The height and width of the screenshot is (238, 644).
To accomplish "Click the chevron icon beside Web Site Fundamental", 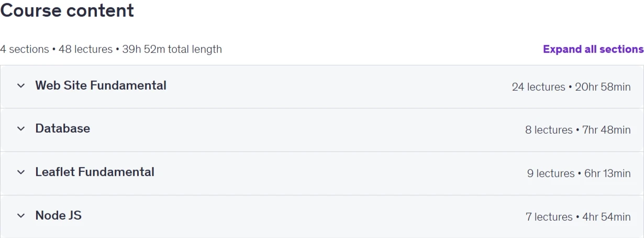I will (x=21, y=85).
